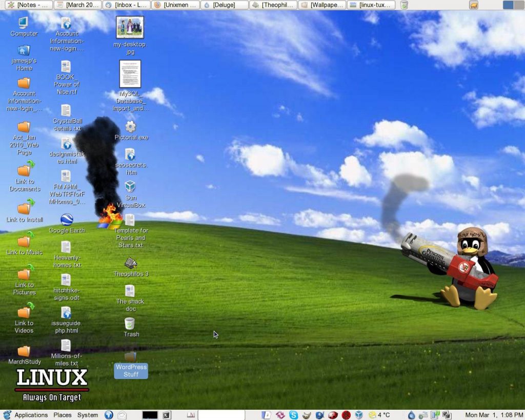Switch to the March 20 window

[77, 5]
